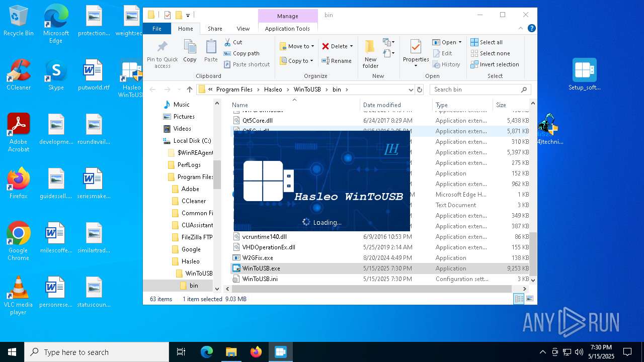This screenshot has height=362, width=644.
Task: Open Quick Access Toolbar customize dropdown
Action: 188,15
